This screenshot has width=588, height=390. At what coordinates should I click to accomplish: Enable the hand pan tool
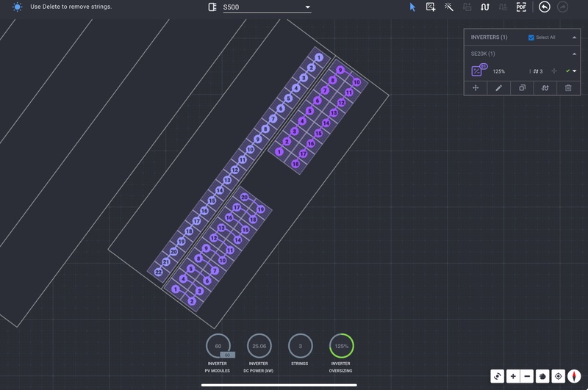(542, 376)
